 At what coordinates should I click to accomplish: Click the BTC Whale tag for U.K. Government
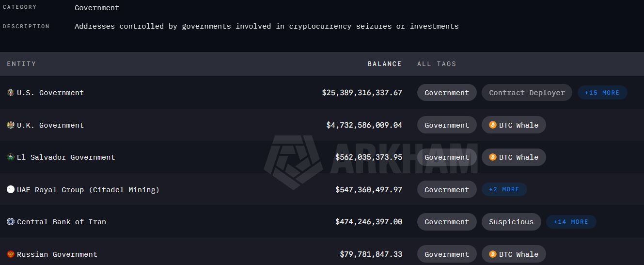(x=514, y=125)
